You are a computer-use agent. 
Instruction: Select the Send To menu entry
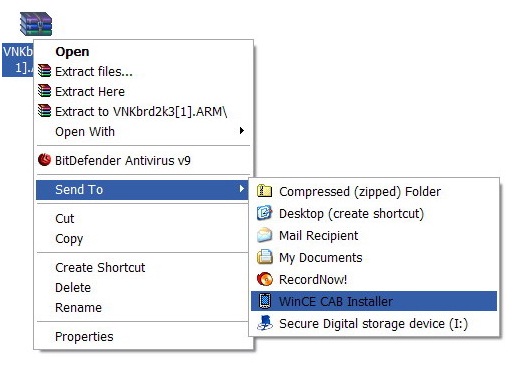click(x=142, y=190)
